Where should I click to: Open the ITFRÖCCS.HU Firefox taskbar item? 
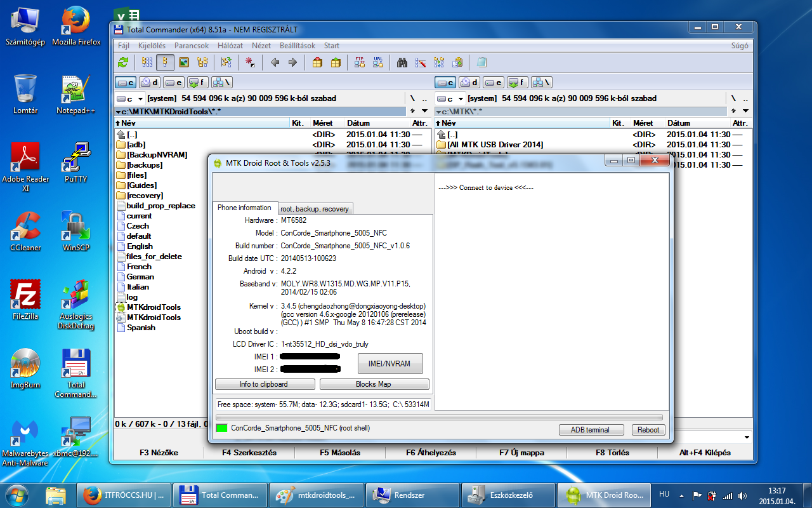click(x=124, y=495)
